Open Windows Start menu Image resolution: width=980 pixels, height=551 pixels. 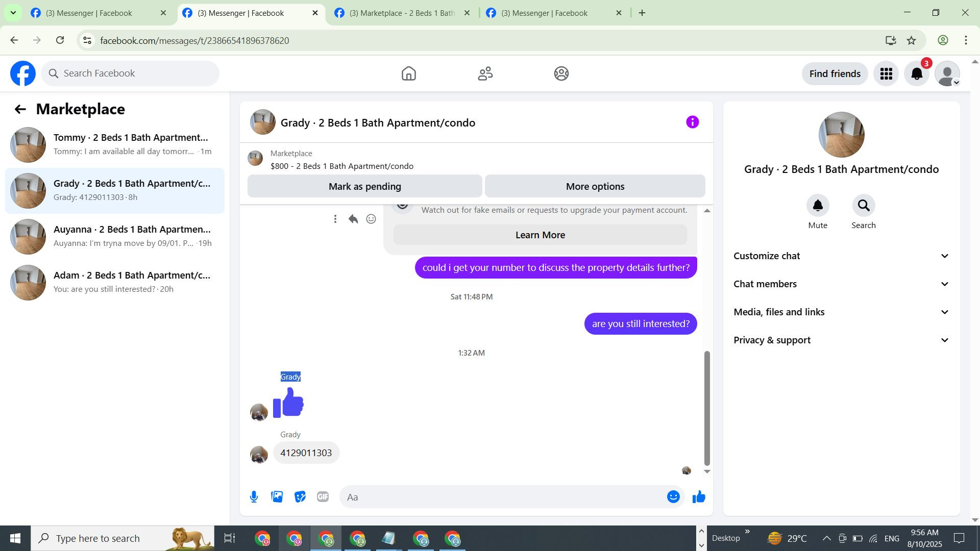pyautogui.click(x=15, y=538)
